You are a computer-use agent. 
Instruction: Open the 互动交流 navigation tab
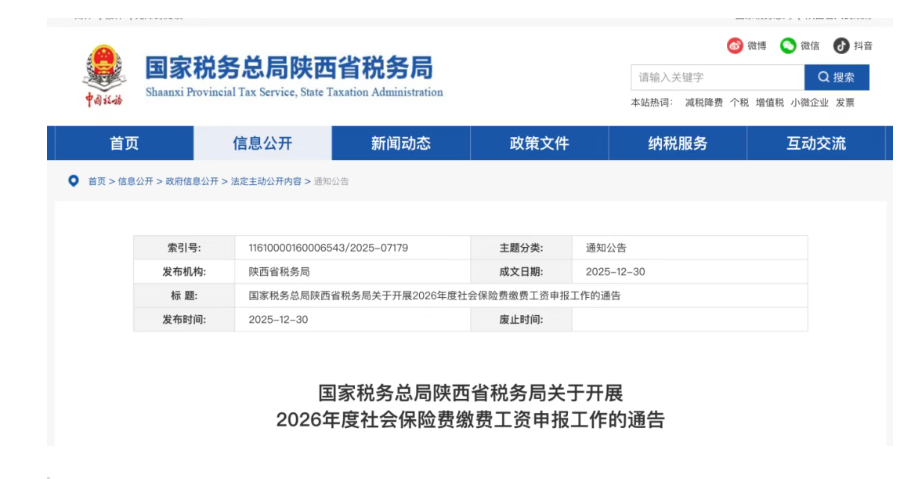tap(816, 143)
